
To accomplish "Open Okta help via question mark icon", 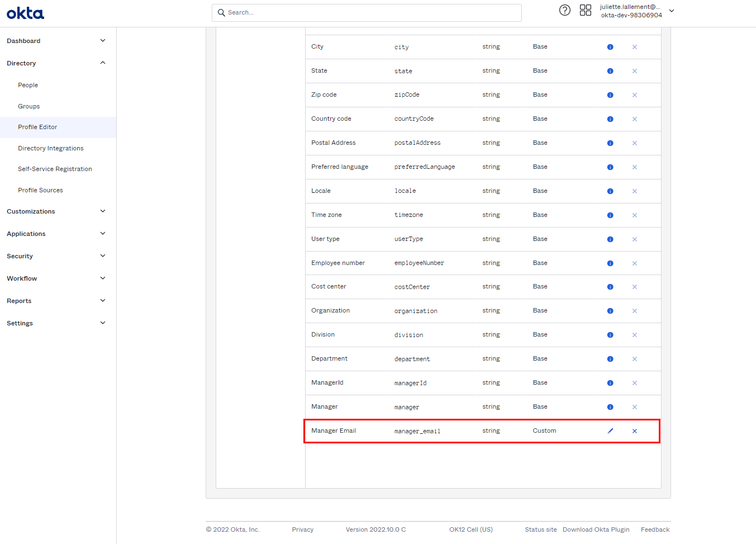I will tap(564, 10).
